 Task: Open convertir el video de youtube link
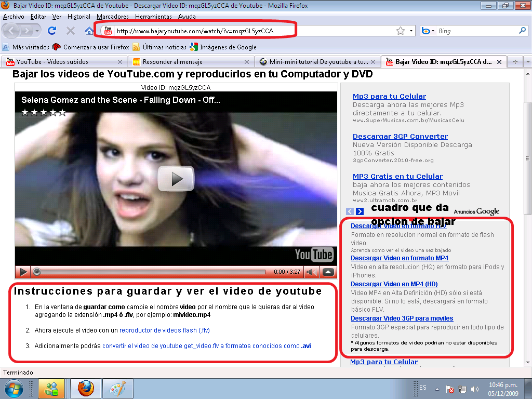pyautogui.click(x=206, y=345)
